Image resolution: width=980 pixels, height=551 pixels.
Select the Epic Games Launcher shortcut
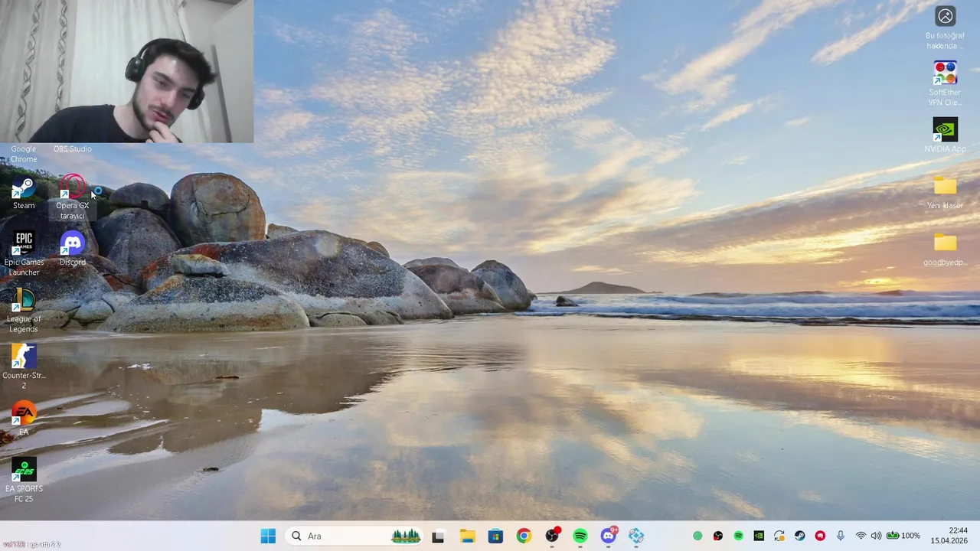click(24, 253)
